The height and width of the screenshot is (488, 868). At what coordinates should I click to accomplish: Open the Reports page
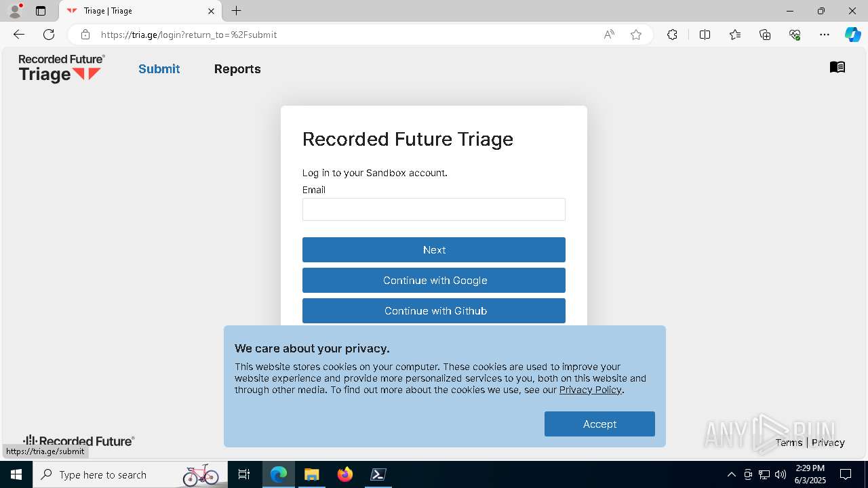pyautogui.click(x=237, y=69)
